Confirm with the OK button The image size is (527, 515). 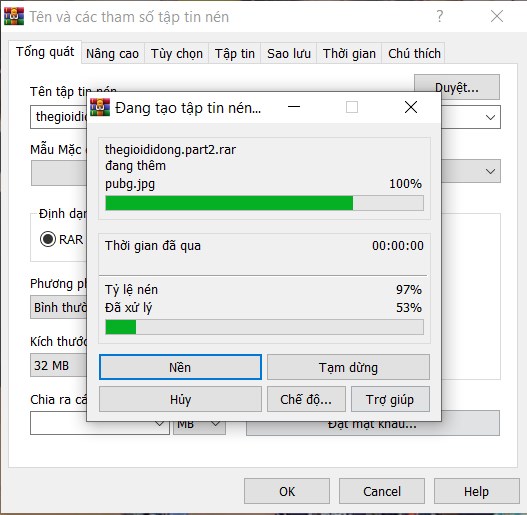pyautogui.click(x=287, y=491)
